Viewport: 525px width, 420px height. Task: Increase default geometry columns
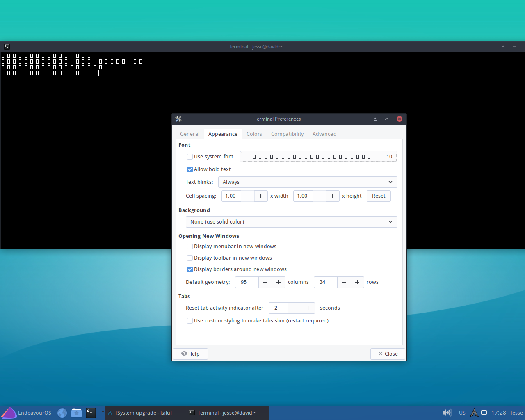278,282
